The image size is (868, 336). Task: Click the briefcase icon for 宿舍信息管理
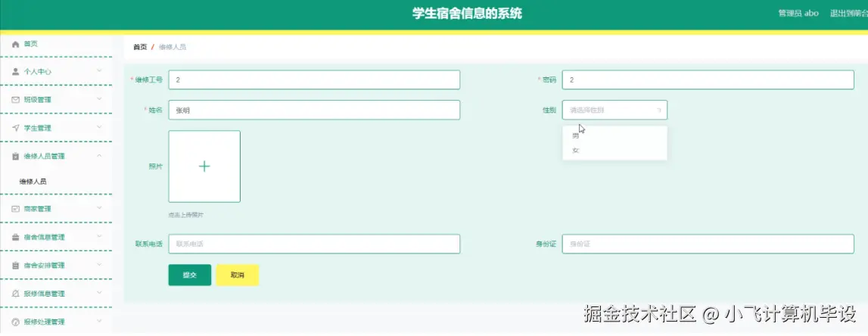click(x=15, y=237)
